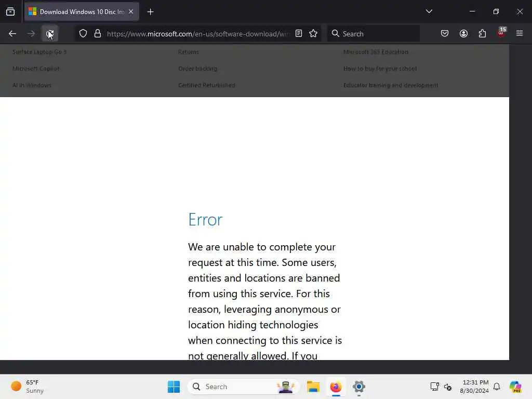Expand the list all tabs chevron
532x399 pixels.
coord(429,11)
